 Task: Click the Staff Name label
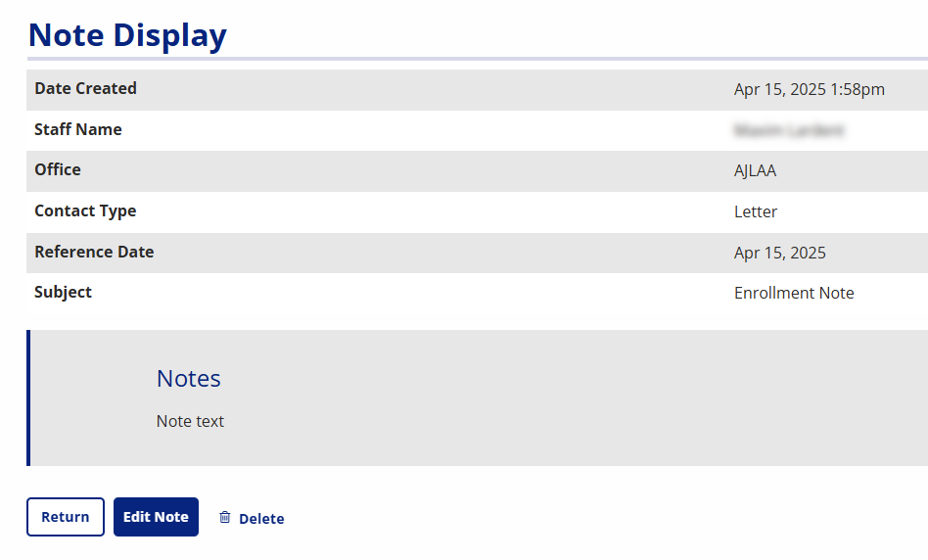click(78, 129)
